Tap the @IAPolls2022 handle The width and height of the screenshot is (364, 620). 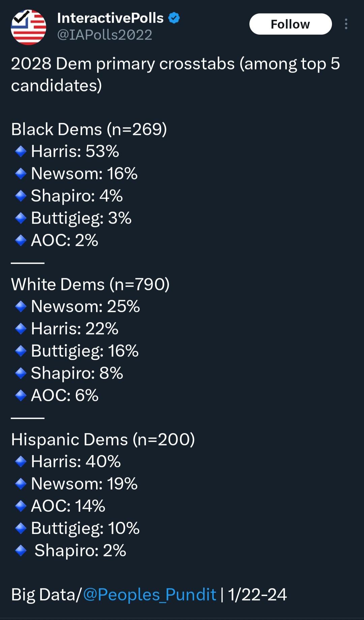pyautogui.click(x=104, y=35)
